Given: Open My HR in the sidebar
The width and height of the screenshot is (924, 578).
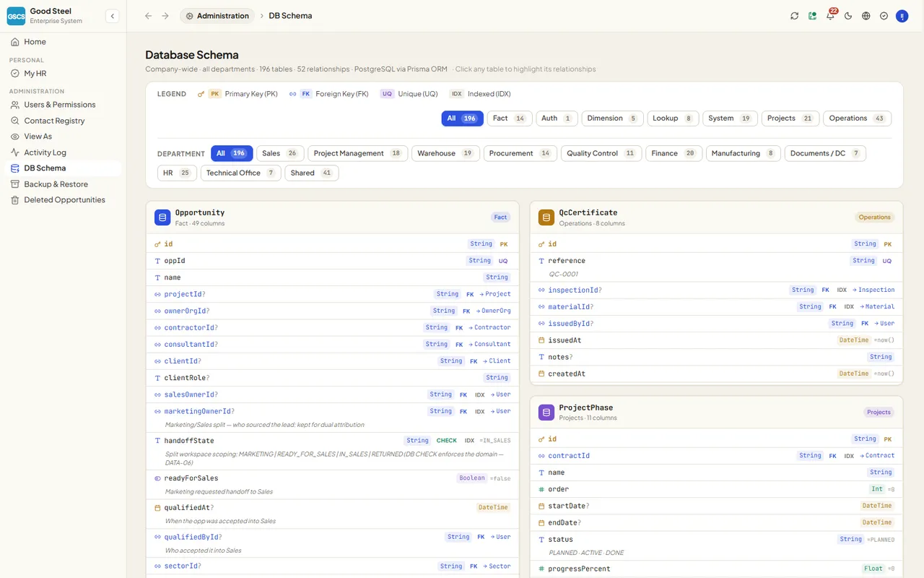Looking at the screenshot, I should (64, 74).
